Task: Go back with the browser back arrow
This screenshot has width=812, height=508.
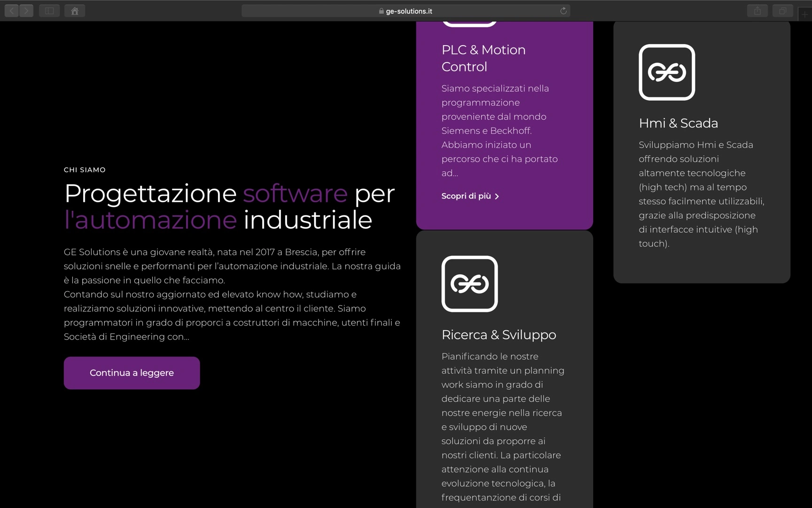Action: tap(12, 11)
